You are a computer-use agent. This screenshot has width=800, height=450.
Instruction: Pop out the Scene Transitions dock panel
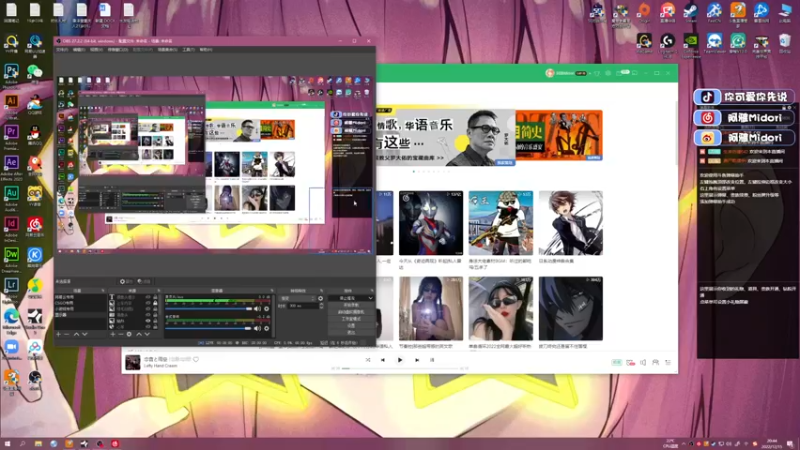(x=321, y=290)
